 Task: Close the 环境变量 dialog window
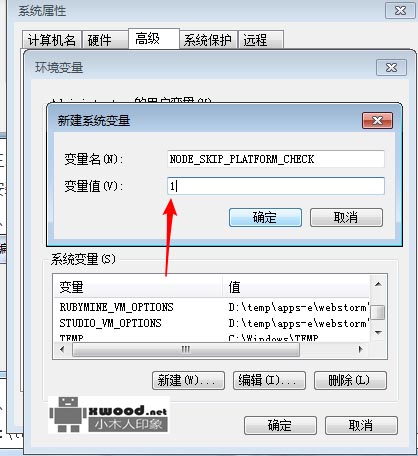pyautogui.click(x=391, y=67)
